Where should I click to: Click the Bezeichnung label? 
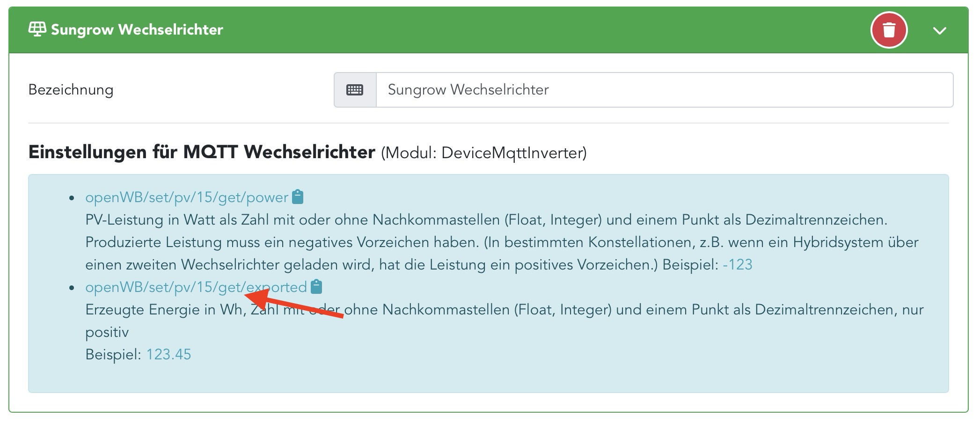(71, 90)
